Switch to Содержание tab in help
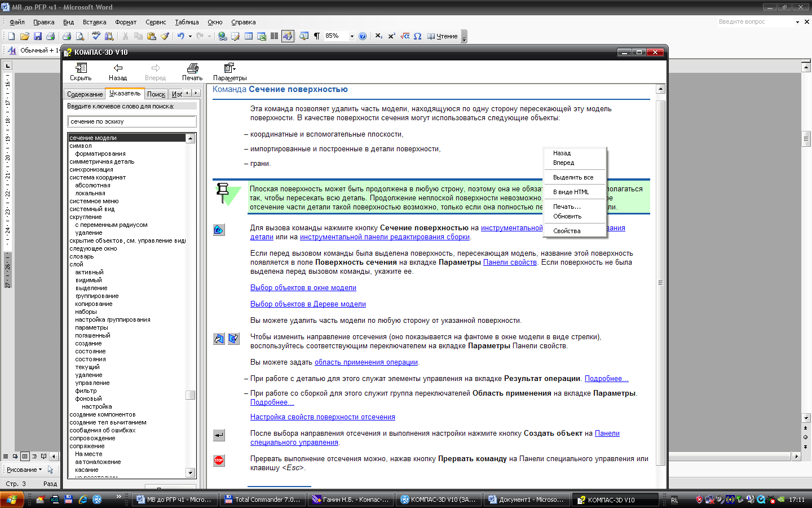This screenshot has height=508, width=812. [x=85, y=94]
